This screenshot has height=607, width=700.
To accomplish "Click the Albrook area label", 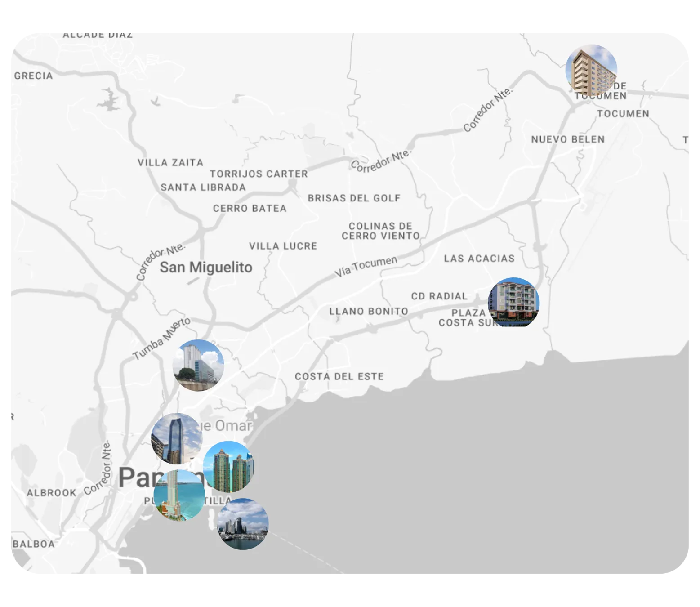I will click(51, 493).
